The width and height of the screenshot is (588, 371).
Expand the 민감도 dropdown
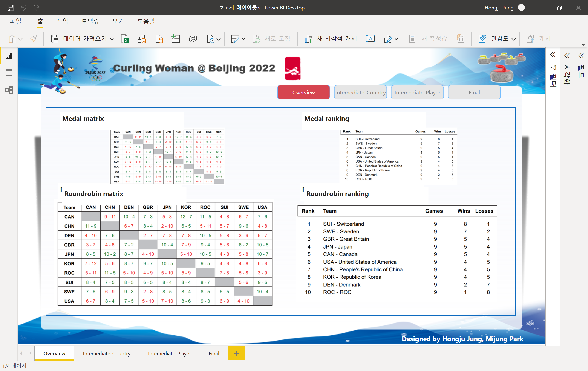coord(514,39)
